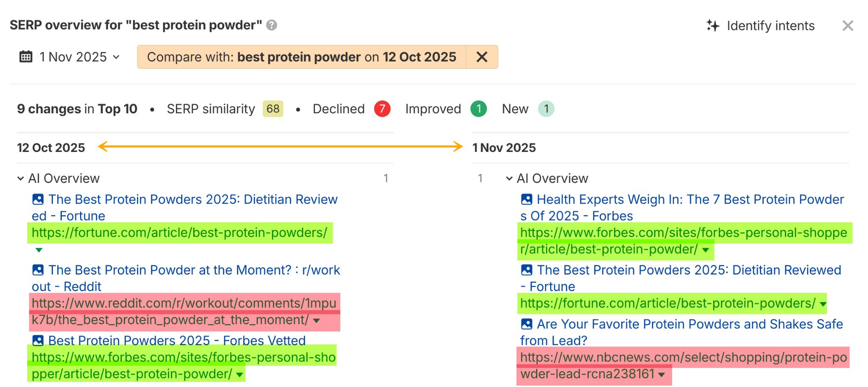Click the SERP similarity 68 score badge
Viewport: 868px width, 387px height.
272,109
